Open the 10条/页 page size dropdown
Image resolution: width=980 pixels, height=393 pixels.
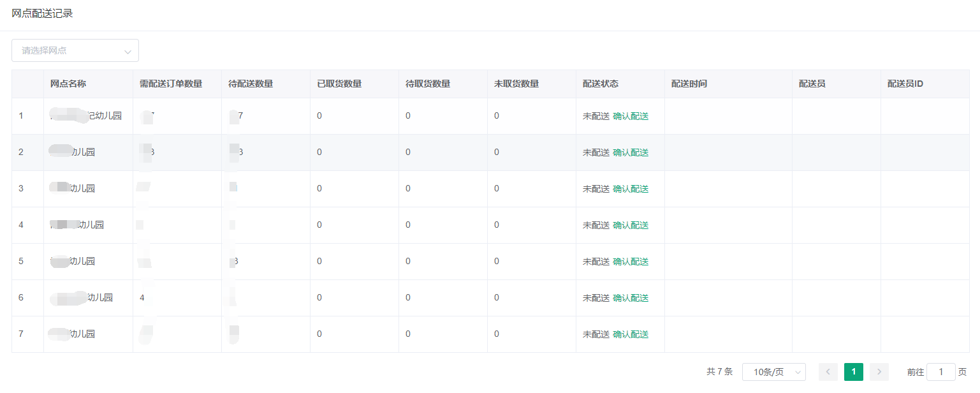pyautogui.click(x=773, y=372)
